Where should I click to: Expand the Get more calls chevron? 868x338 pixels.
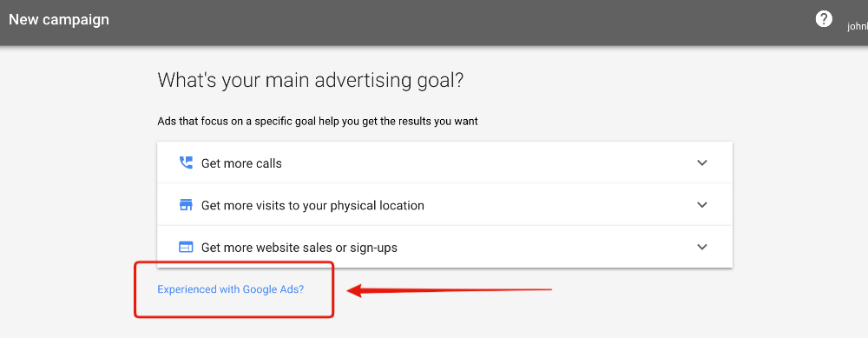click(x=702, y=162)
